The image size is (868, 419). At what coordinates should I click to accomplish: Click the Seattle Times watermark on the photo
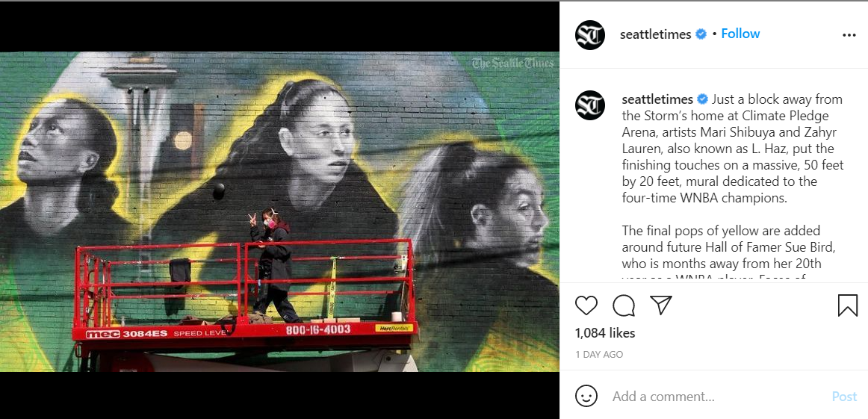512,63
